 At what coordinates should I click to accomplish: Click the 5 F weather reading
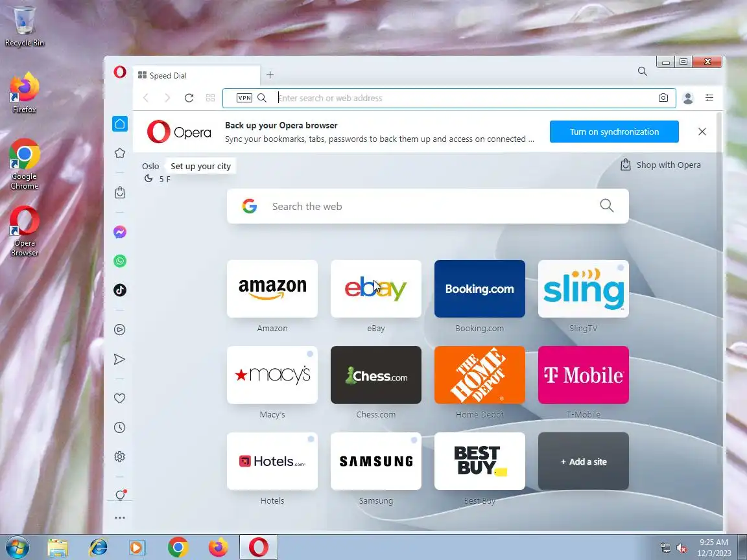(x=165, y=179)
